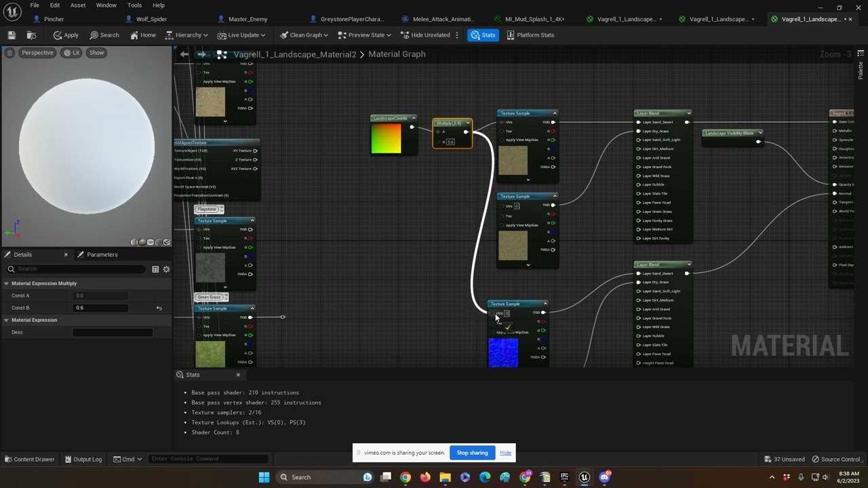Open Clean Graph dropdown
868x488 pixels.
point(304,35)
